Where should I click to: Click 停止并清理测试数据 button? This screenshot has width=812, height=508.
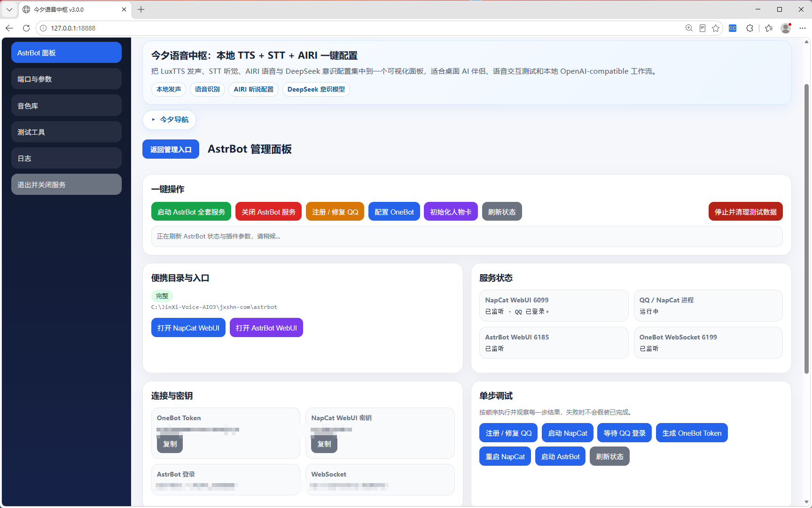tap(746, 212)
